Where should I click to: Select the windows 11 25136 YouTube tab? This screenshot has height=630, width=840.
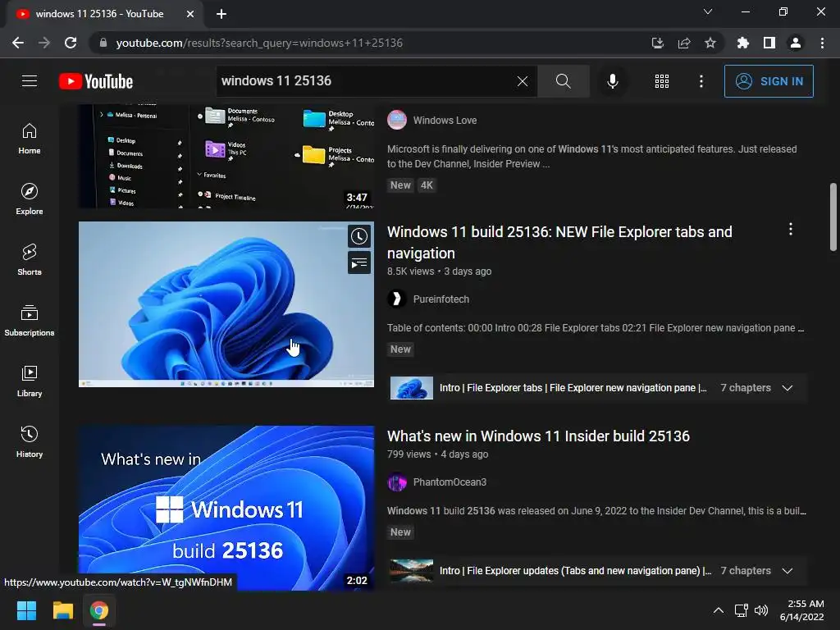point(99,14)
